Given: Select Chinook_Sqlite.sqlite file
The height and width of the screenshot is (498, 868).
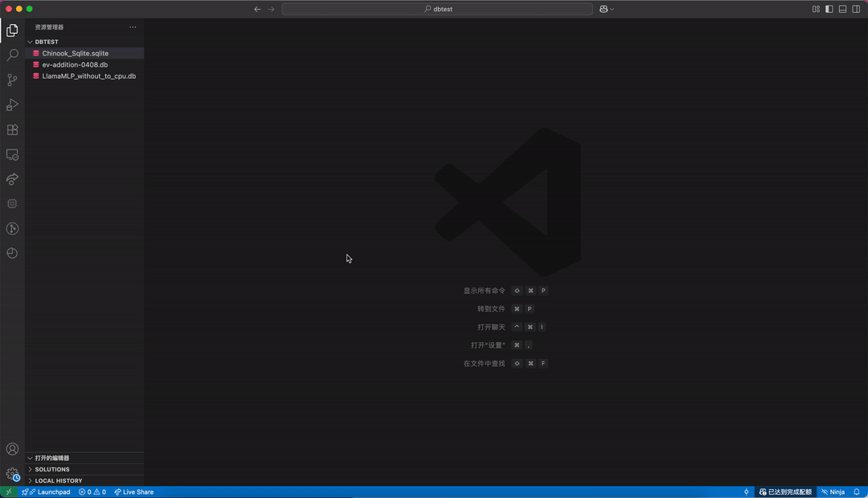Looking at the screenshot, I should coord(84,53).
